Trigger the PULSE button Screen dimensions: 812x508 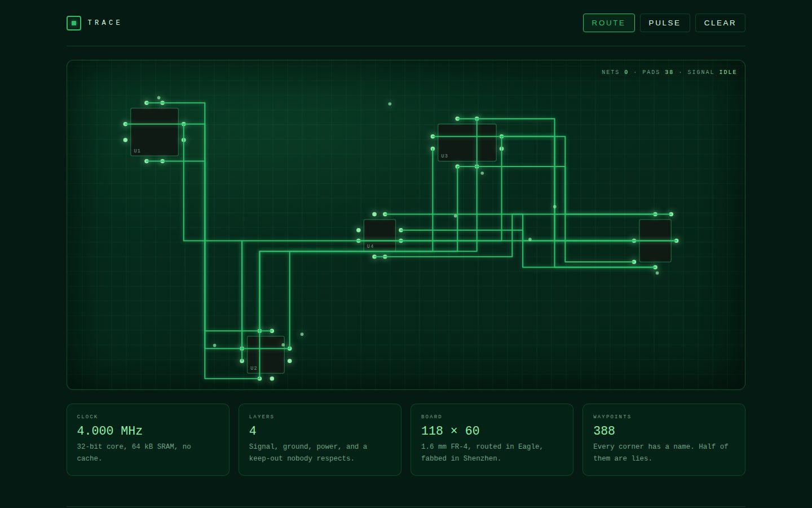click(x=665, y=23)
